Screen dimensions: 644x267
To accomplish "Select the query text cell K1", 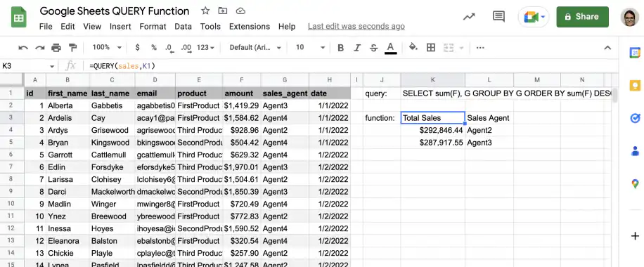I will tap(433, 93).
